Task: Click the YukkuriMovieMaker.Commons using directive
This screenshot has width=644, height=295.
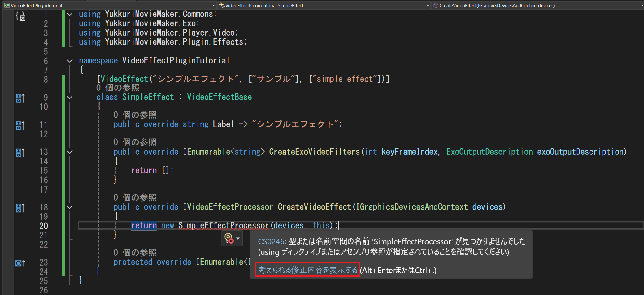Action: (x=147, y=14)
